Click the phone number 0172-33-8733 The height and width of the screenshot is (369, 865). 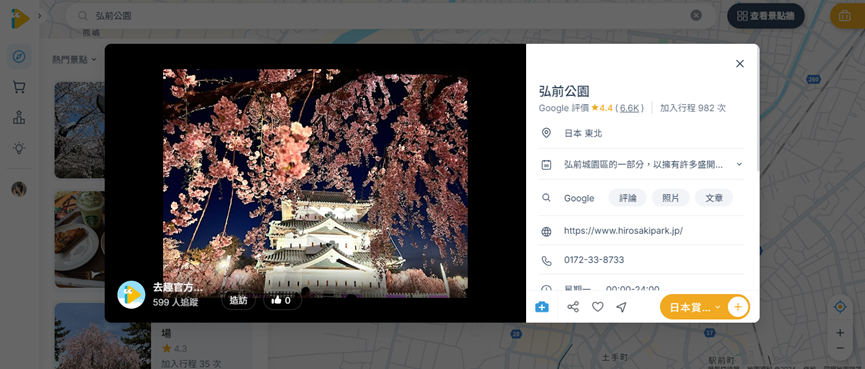(594, 260)
